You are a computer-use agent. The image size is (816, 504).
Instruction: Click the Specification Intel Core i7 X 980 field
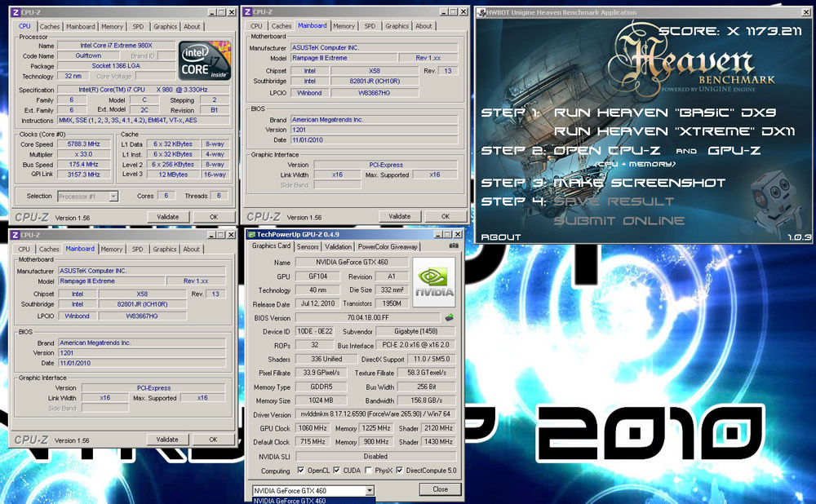tap(144, 90)
